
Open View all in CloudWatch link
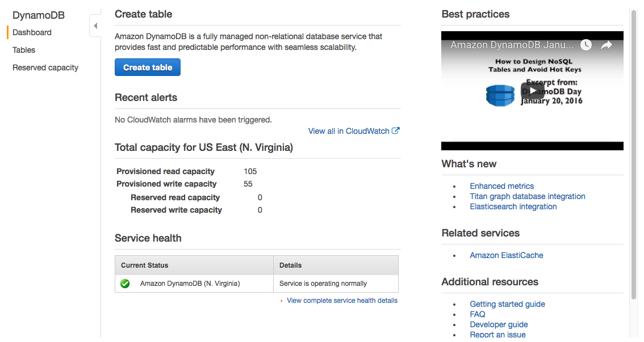click(349, 131)
